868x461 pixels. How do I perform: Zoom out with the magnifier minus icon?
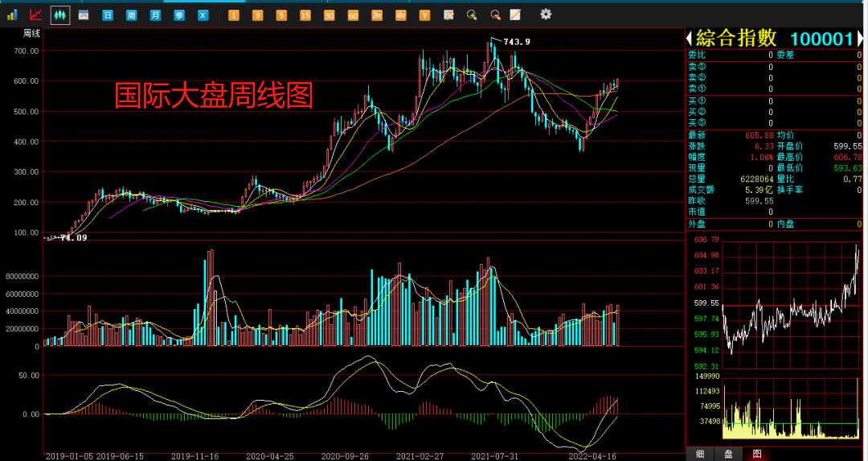(x=496, y=15)
